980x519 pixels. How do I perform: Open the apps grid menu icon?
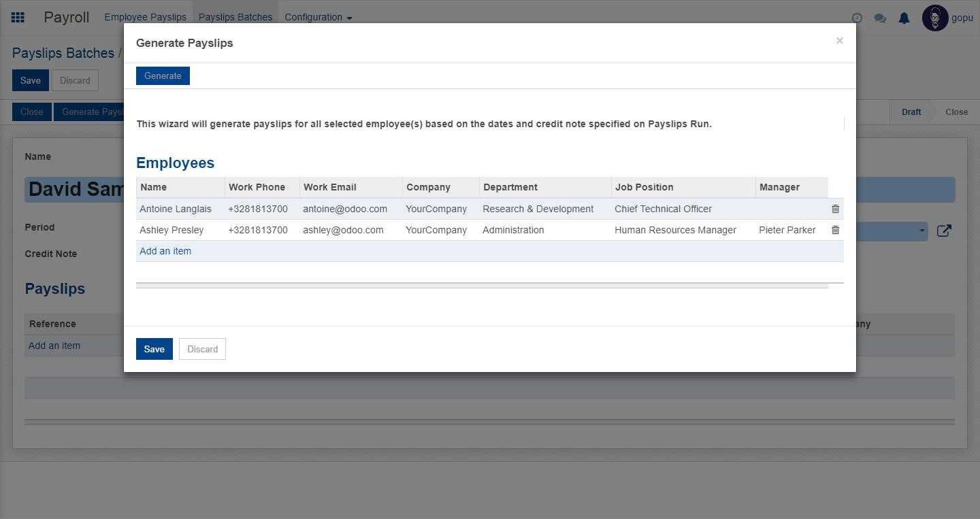click(18, 18)
